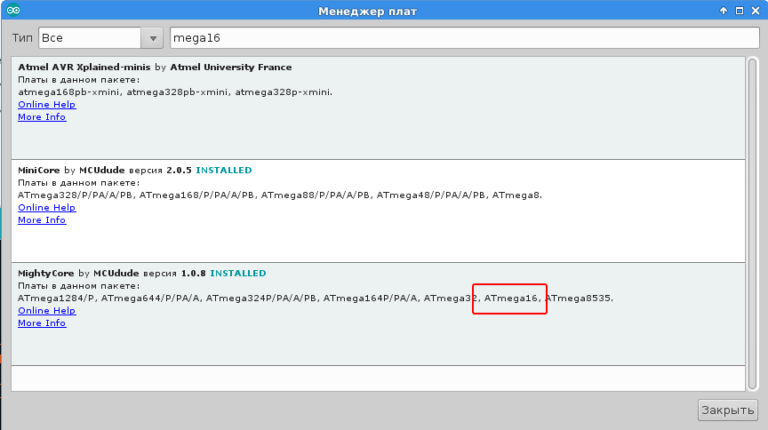The image size is (768, 430).
Task: Open More Info for Atmel AVR Xplained-minis
Action: coord(41,117)
